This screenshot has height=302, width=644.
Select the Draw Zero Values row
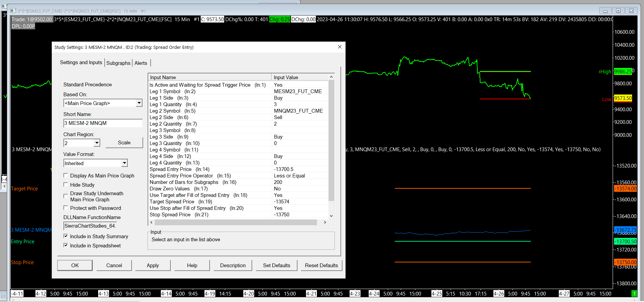239,189
